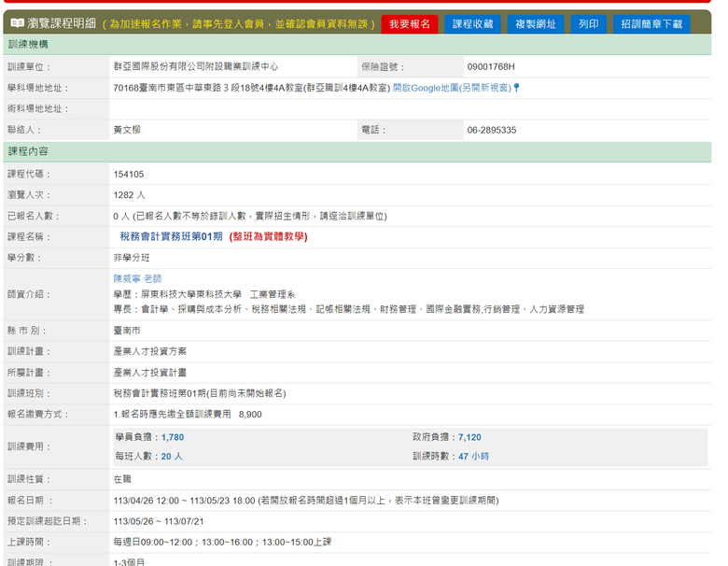Click the 政府負擔 amount 7,120

(469, 437)
